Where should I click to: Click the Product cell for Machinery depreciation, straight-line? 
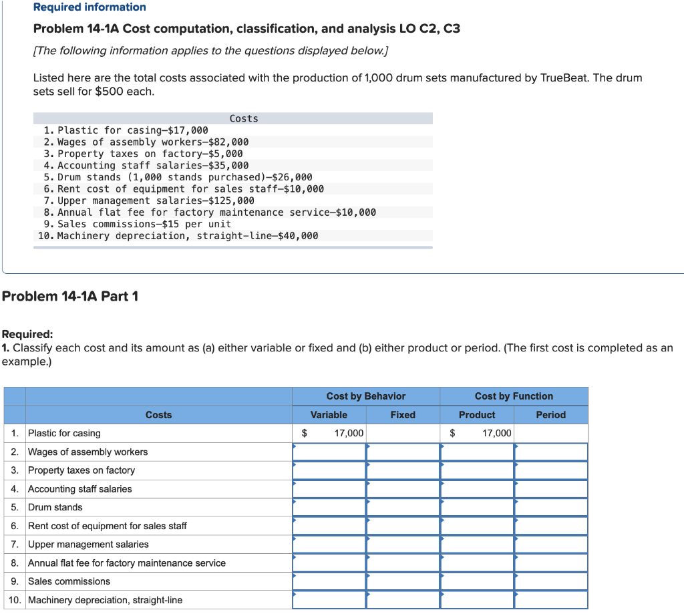pos(477,600)
